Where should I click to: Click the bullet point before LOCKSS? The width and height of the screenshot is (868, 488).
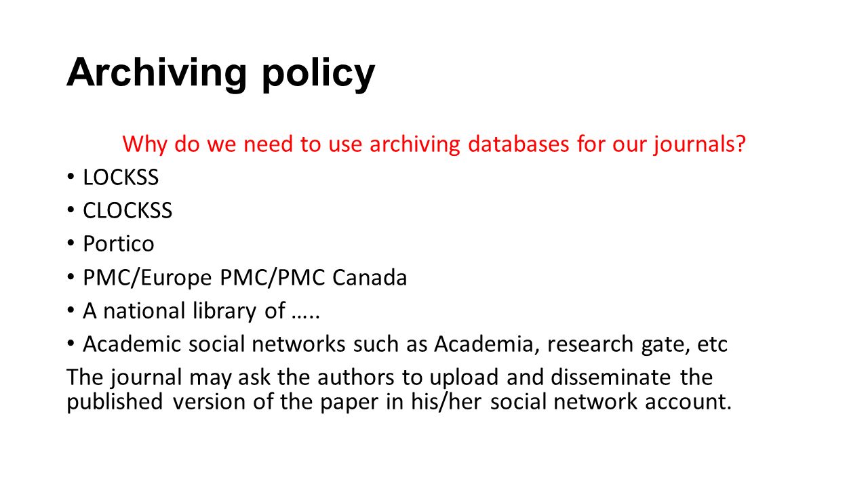point(71,178)
